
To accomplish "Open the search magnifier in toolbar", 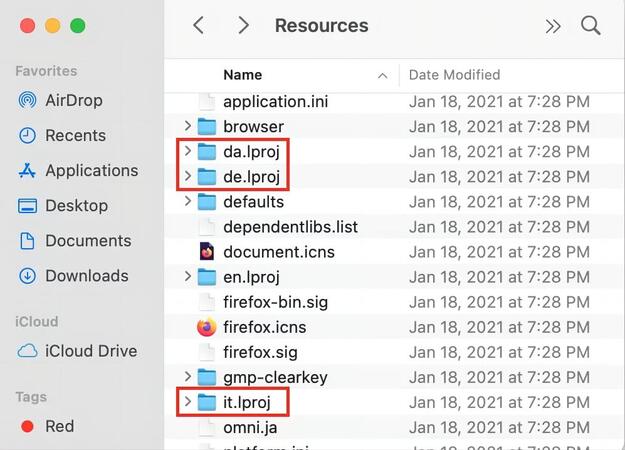I will coord(591,26).
